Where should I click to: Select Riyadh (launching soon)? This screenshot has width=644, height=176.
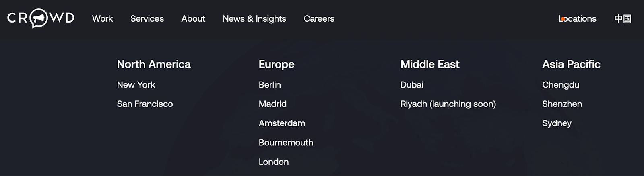[448, 104]
